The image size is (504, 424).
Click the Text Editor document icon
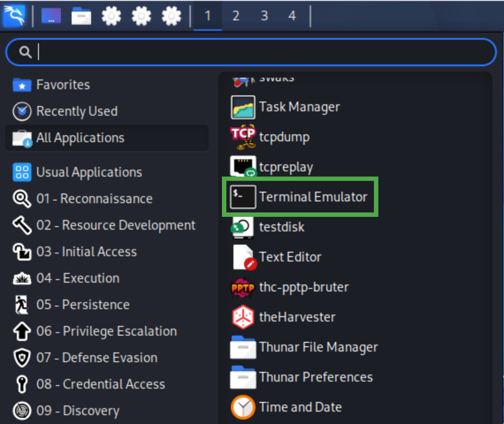tap(244, 257)
